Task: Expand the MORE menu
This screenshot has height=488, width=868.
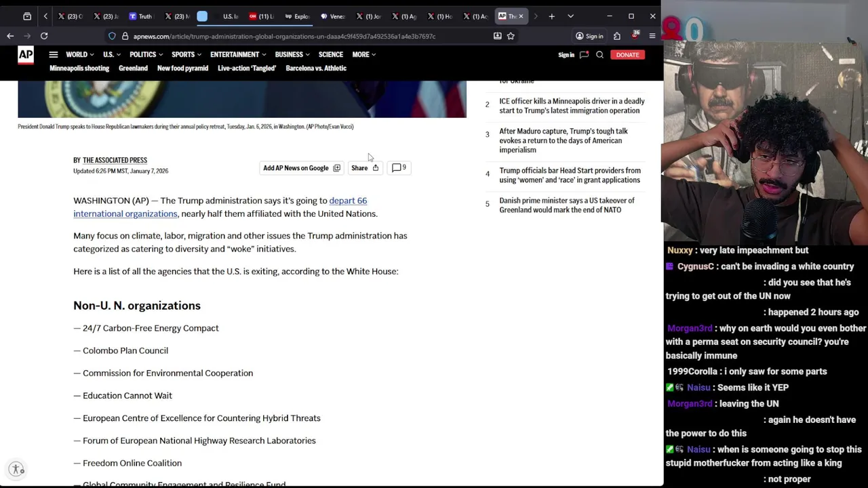Action: coord(363,55)
